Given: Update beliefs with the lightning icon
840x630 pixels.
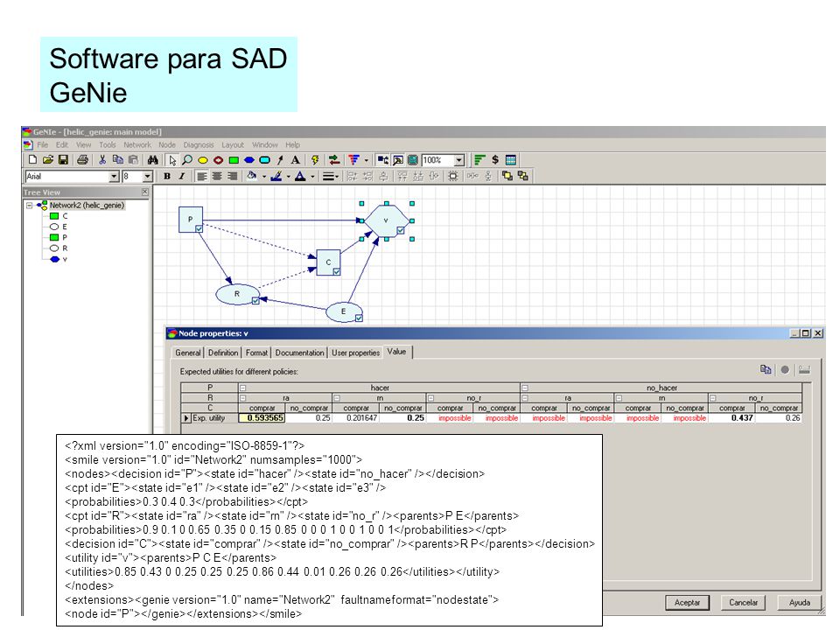Looking at the screenshot, I should pyautogui.click(x=315, y=159).
